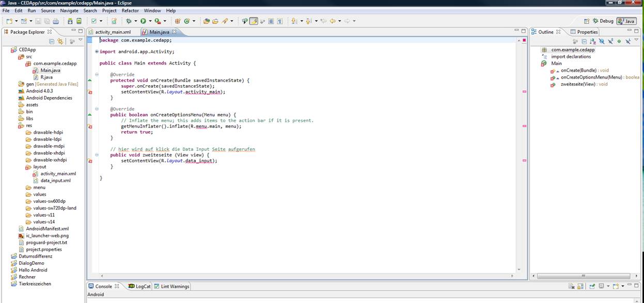Click the New Java Class toolbar icon
The image size is (644, 303).
(187, 21)
